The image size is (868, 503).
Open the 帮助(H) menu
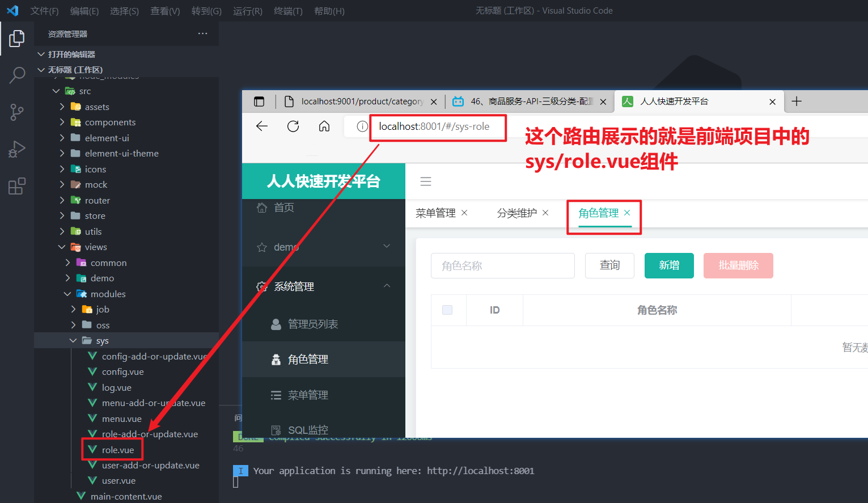click(x=329, y=11)
